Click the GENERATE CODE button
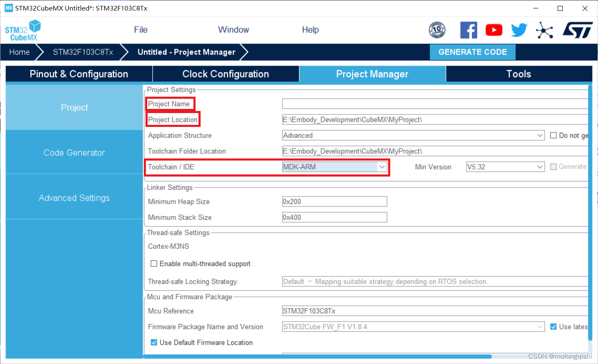Screen dimensions: 598x364 473,52
